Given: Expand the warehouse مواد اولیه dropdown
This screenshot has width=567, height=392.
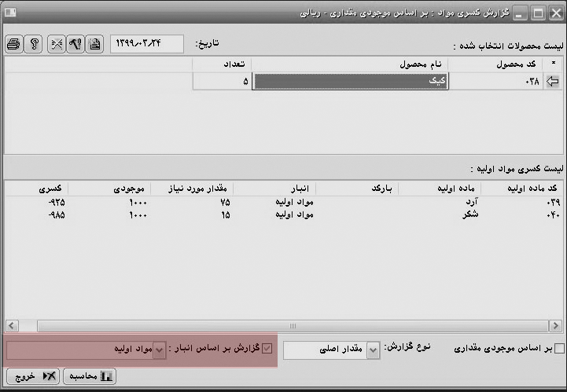Looking at the screenshot, I should 160,350.
